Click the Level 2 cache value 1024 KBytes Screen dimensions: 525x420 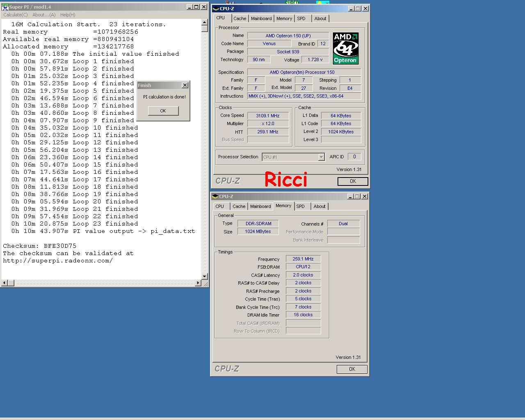341,132
